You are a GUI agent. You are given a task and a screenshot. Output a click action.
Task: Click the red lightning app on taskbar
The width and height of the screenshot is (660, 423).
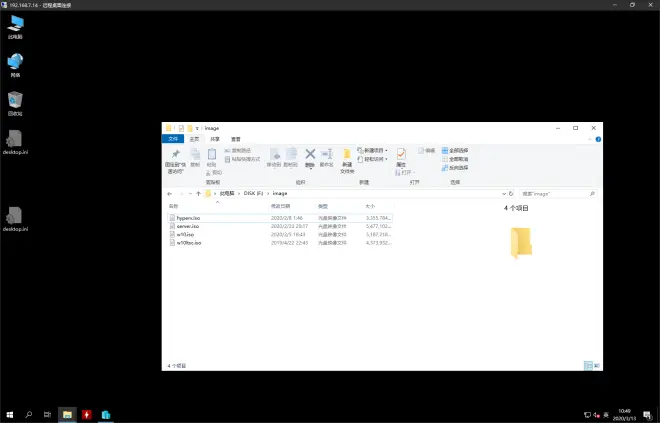click(87, 415)
